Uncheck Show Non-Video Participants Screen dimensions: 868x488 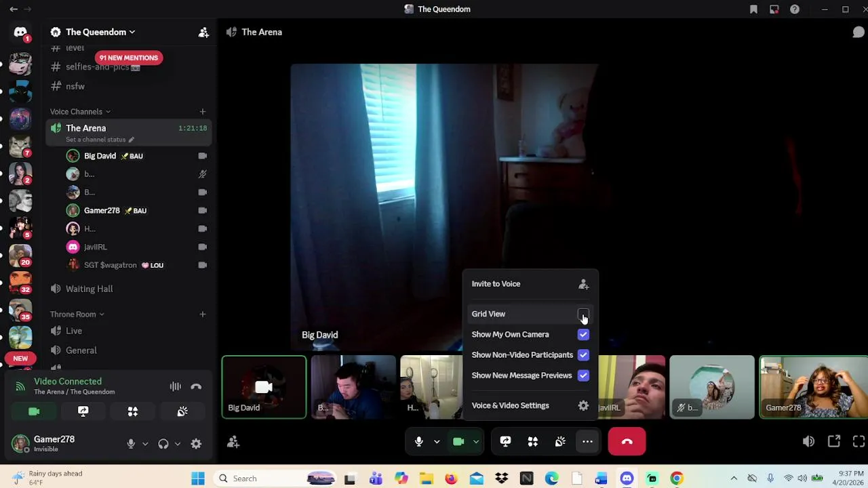[x=583, y=354]
